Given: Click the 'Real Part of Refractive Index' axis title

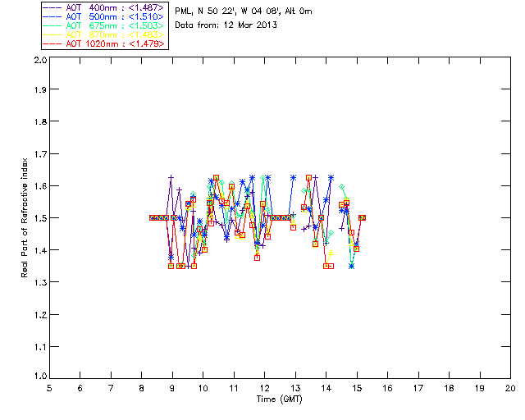Looking at the screenshot, I should point(24,217).
